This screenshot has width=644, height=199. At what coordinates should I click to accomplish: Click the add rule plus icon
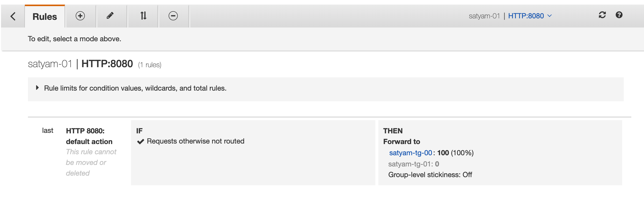pyautogui.click(x=80, y=16)
